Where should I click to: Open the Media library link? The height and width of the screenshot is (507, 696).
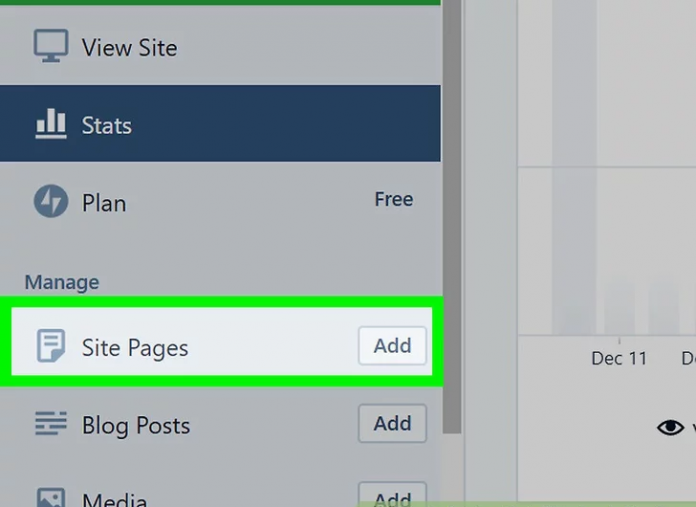114,498
